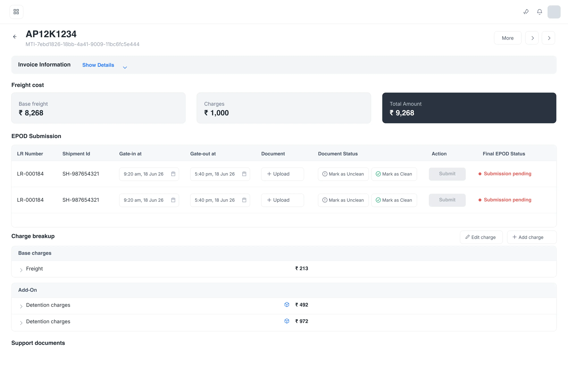
Task: Click Final EPOD Status column header
Action: [504, 154]
